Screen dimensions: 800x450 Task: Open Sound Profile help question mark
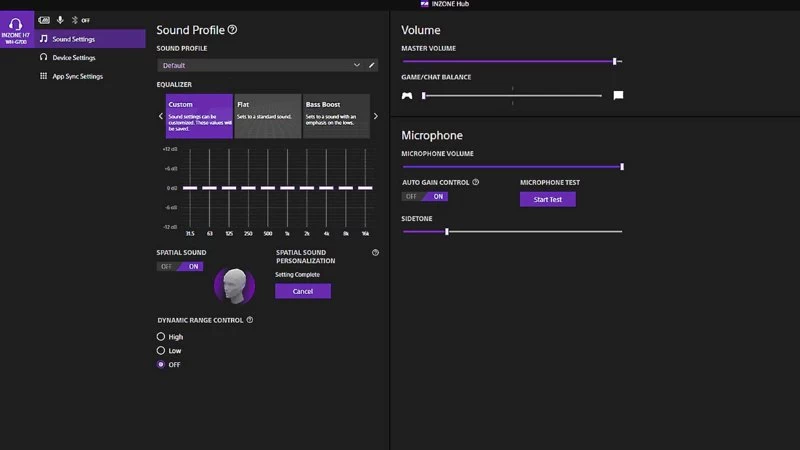(232, 30)
